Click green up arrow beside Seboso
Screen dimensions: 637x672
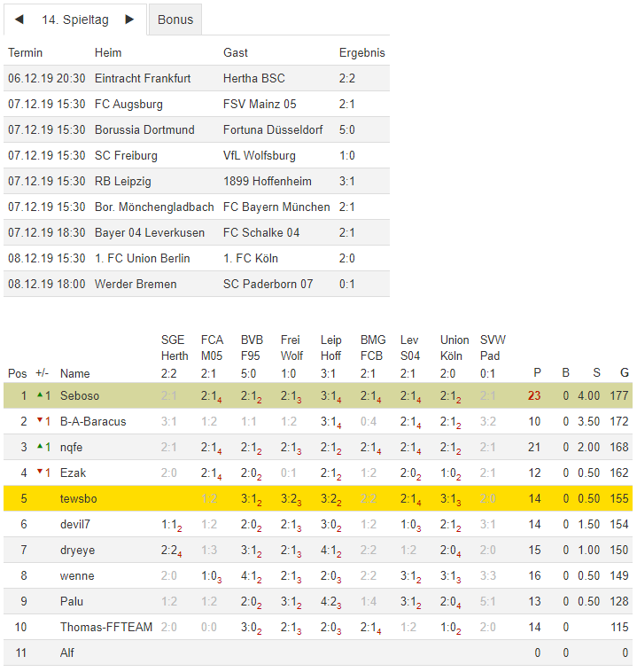click(40, 395)
